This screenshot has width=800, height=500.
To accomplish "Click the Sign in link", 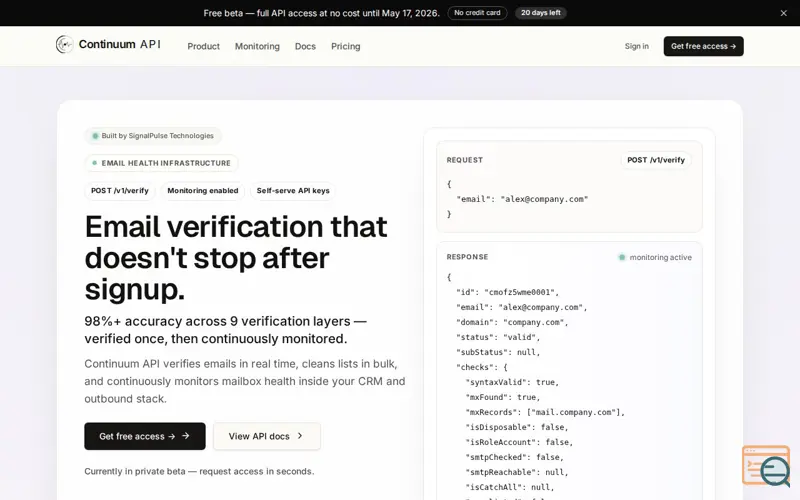I will point(637,46).
